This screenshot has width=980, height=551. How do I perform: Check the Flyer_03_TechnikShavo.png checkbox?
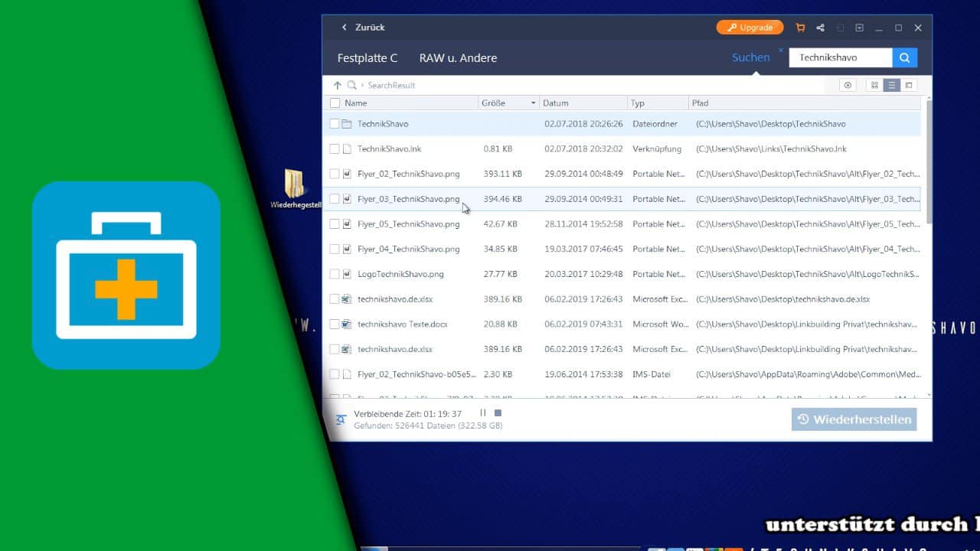click(335, 199)
